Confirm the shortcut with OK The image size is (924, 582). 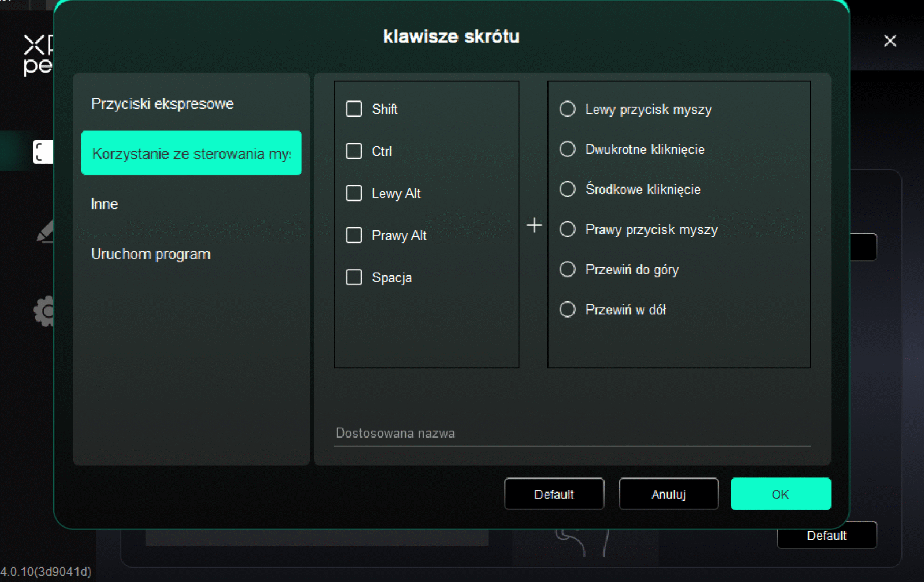tap(780, 494)
